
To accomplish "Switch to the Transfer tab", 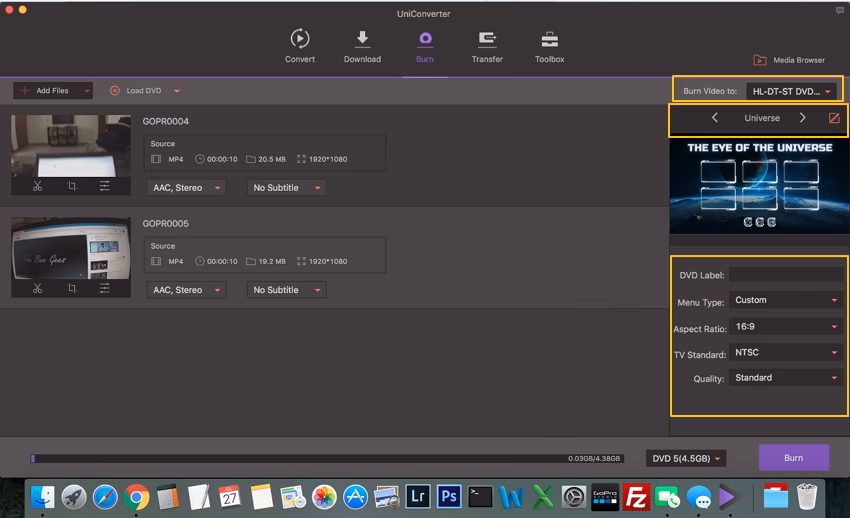I will tap(487, 46).
